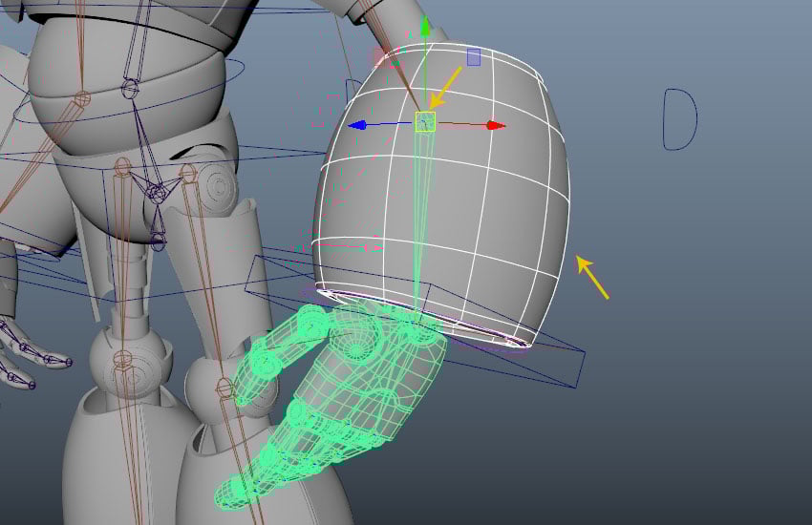The image size is (812, 525).
Task: Pick the knee joint circle beside the green hand
Action: click(x=224, y=386)
